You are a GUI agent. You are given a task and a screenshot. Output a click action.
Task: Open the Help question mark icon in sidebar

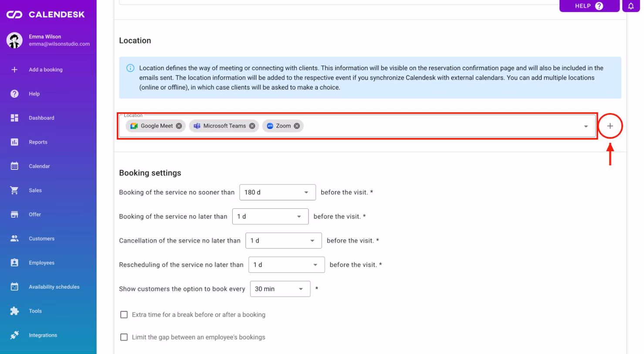(x=14, y=94)
